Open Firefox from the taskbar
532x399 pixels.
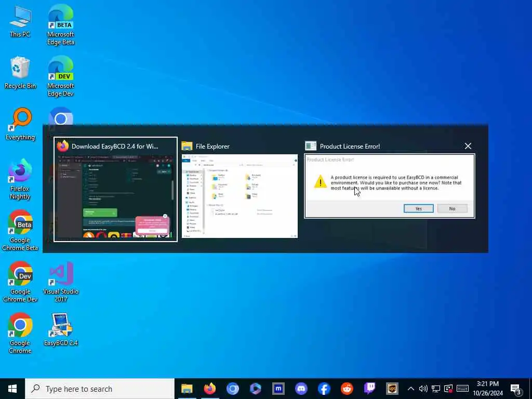210,389
